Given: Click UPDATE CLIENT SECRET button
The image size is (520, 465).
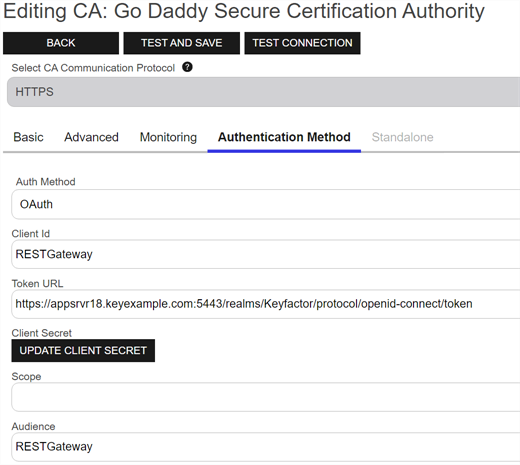Looking at the screenshot, I should click(x=83, y=350).
